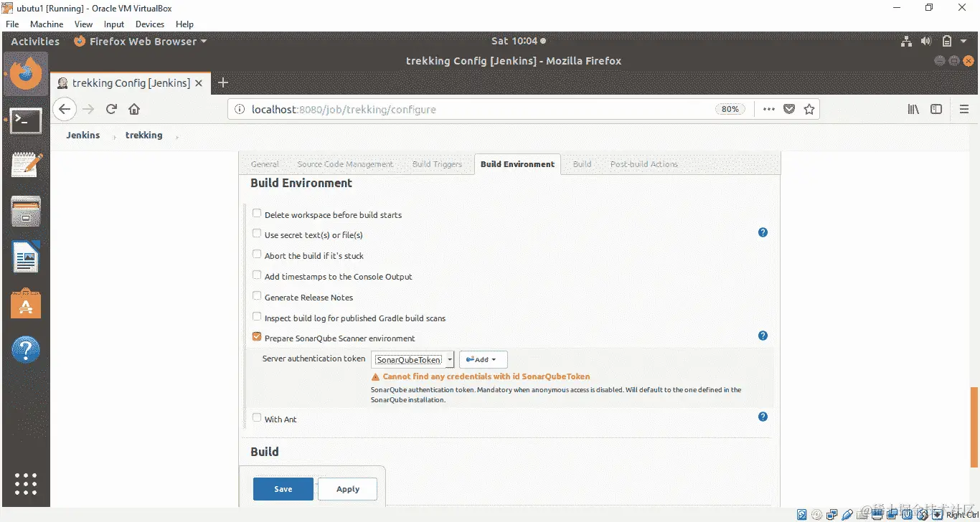980x522 pixels.
Task: Click the Apply button
Action: coord(347,488)
